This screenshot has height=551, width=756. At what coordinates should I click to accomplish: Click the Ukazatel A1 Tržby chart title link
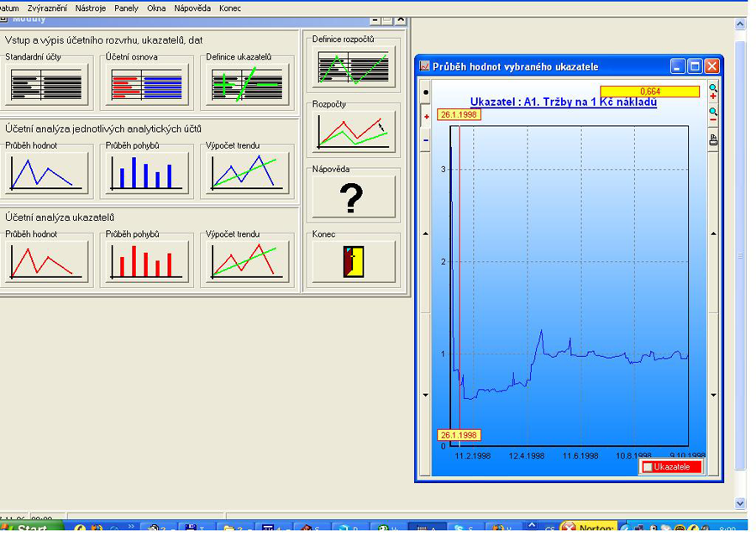[563, 102]
